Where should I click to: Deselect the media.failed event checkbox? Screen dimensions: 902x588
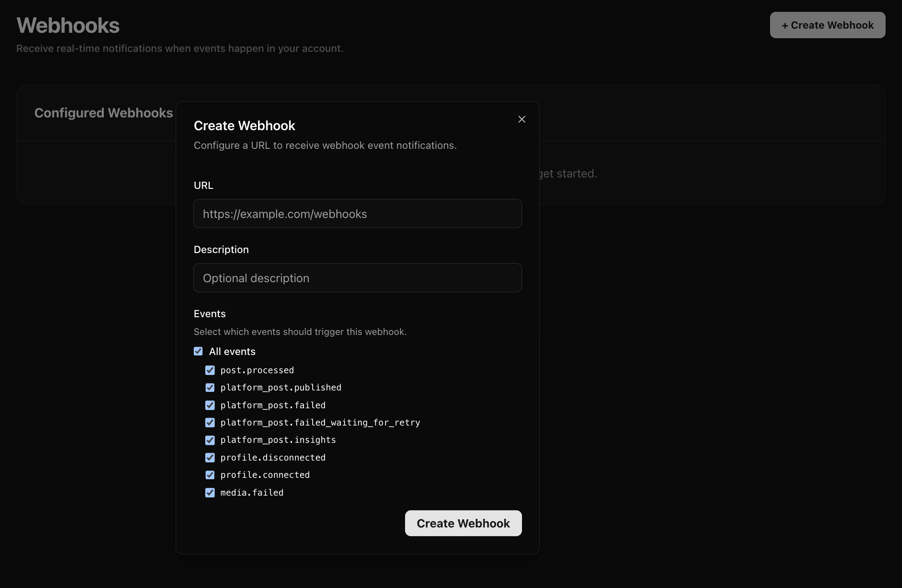point(210,493)
